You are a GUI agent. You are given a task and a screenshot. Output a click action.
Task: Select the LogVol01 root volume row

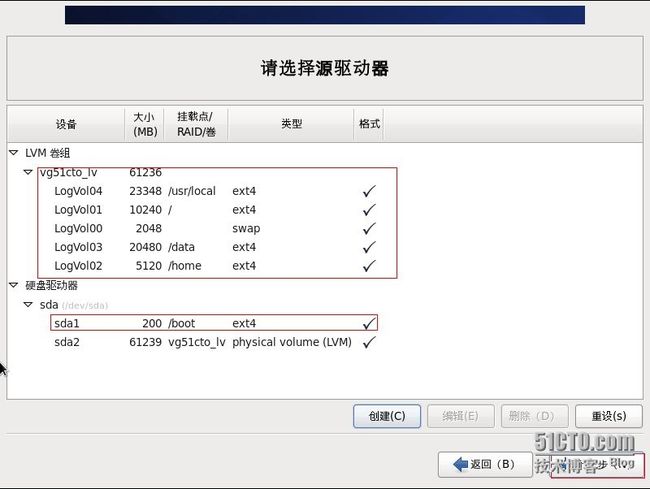78,210
